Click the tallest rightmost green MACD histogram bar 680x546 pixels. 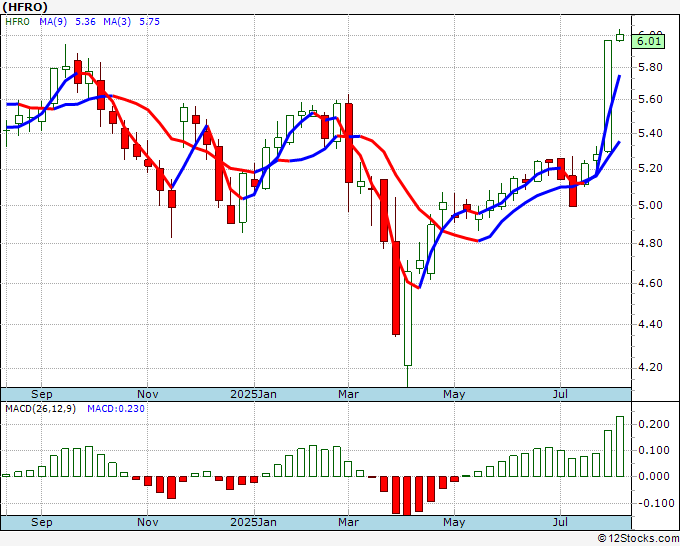(620, 446)
